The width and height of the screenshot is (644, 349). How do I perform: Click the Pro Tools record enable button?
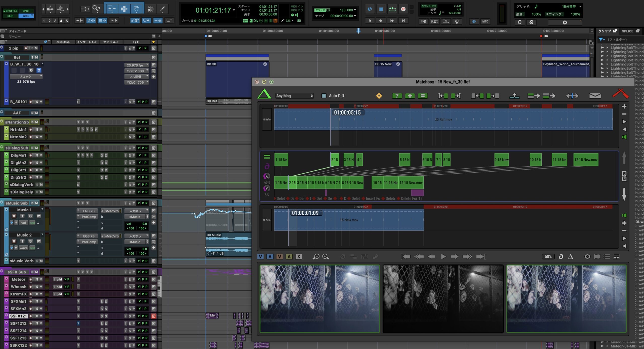pyautogui.click(x=403, y=9)
